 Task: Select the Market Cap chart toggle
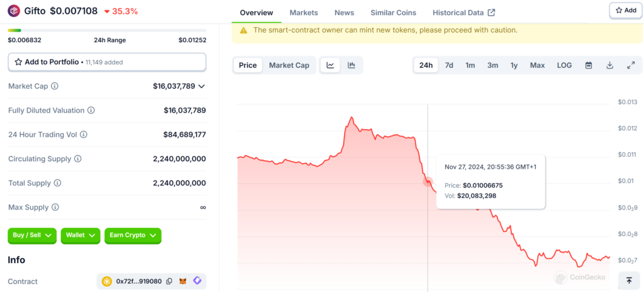[289, 65]
